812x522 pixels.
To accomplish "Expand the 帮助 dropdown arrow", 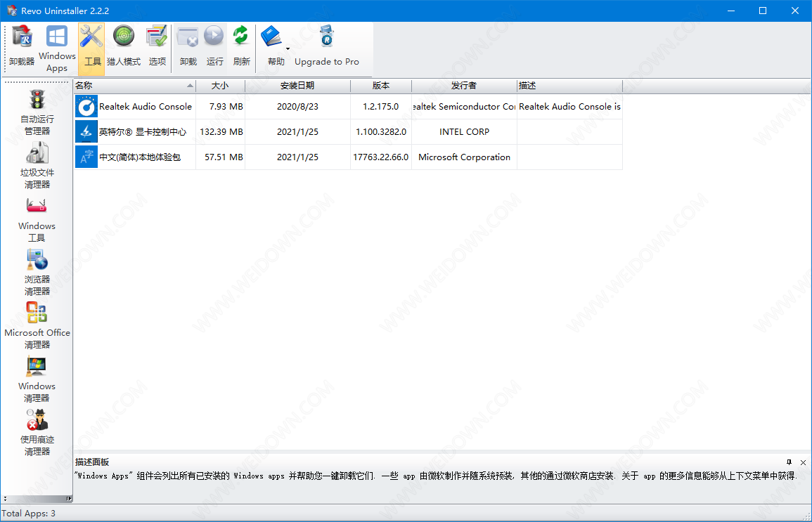I will tap(288, 49).
